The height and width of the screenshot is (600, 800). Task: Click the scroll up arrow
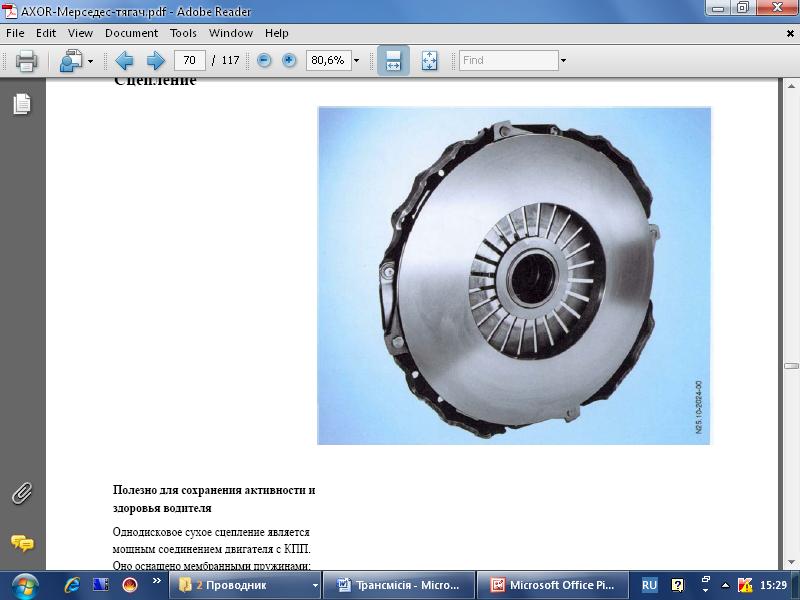click(791, 86)
